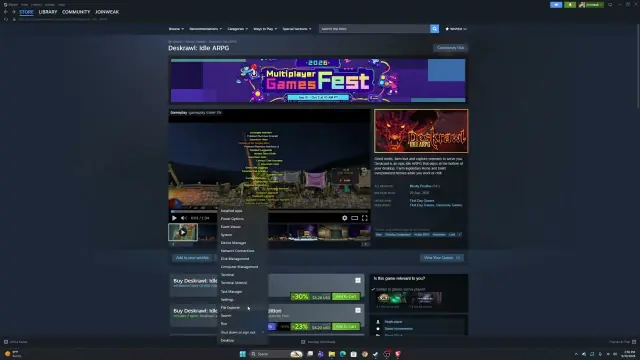Choose Disk Management in the context menu
Screen dimensions: 640x360
(x=242, y=258)
